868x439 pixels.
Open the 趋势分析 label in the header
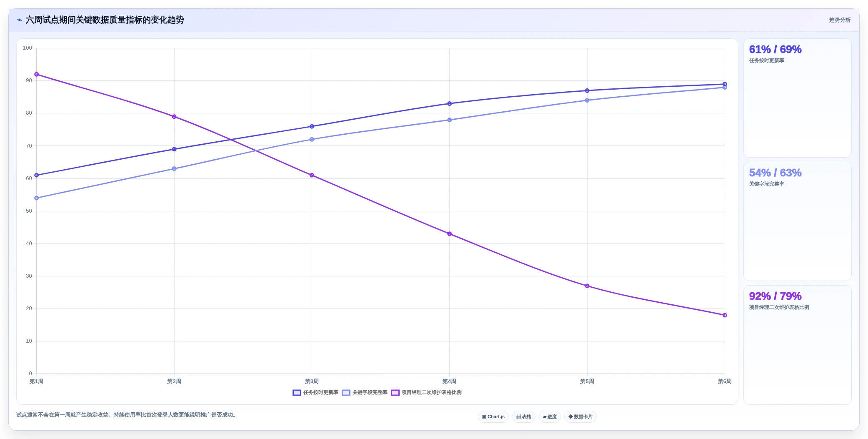pos(840,20)
